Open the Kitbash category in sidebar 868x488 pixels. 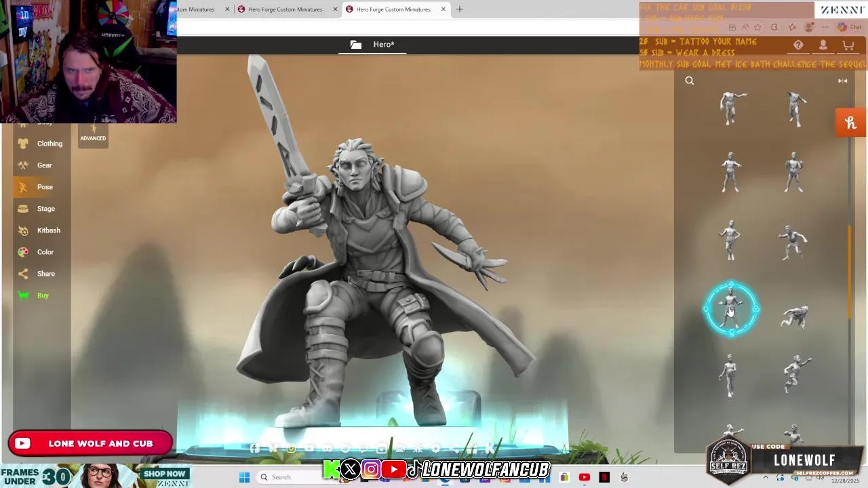pos(41,230)
